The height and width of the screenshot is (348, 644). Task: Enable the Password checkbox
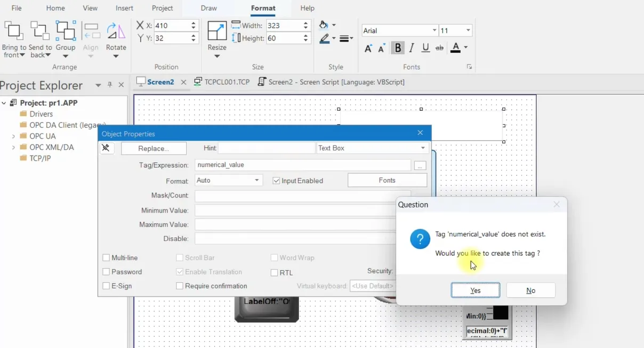(x=106, y=272)
